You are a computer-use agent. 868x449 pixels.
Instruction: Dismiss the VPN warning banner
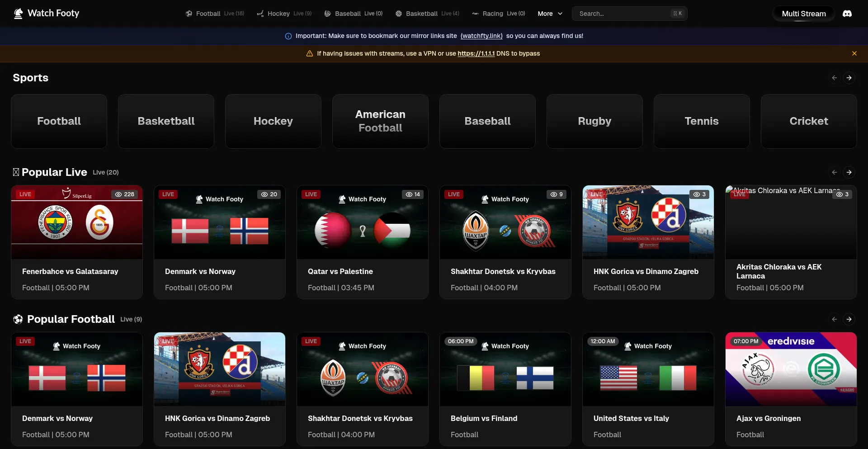pos(854,53)
